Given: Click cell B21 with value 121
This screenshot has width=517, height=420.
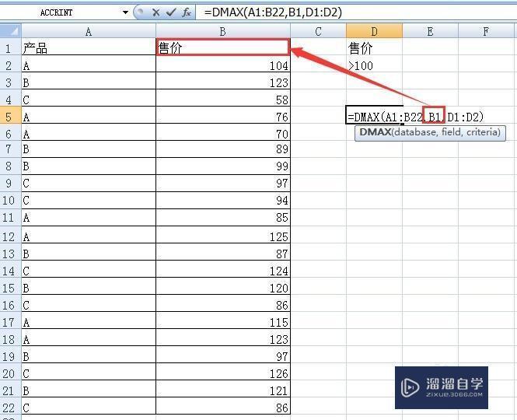Looking at the screenshot, I should (x=223, y=390).
